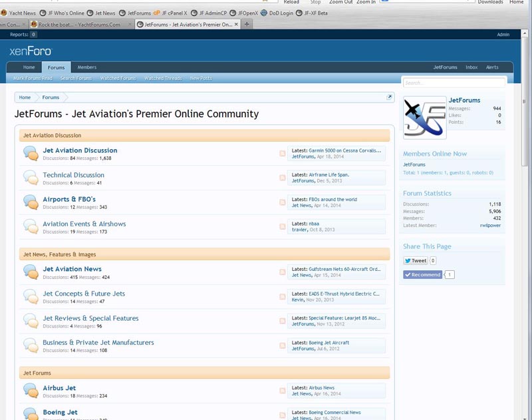Open Reports counter in moderator bar
This screenshot has width=532, height=420.
click(23, 35)
